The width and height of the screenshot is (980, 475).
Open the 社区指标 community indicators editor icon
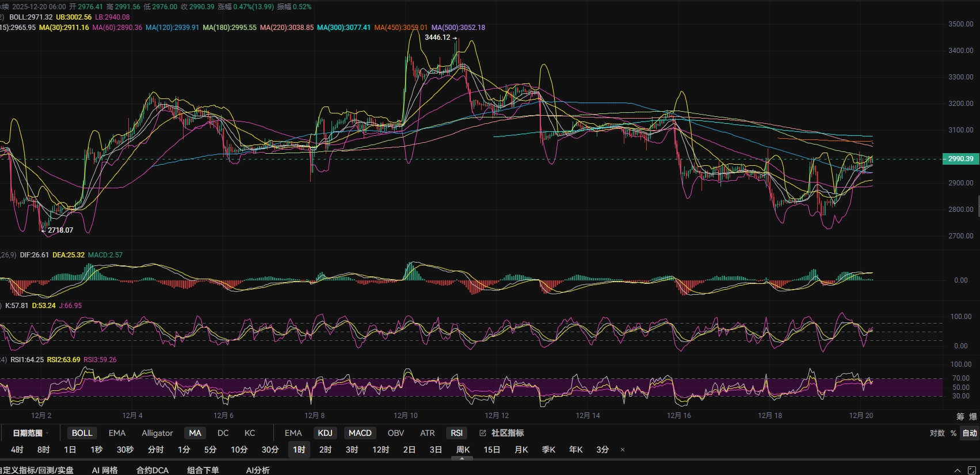(483, 433)
